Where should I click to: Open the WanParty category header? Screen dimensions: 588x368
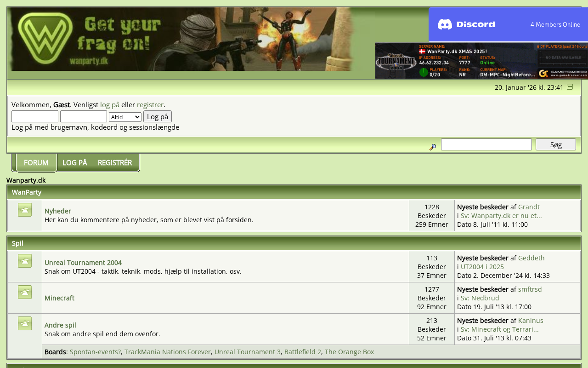pyautogui.click(x=27, y=192)
